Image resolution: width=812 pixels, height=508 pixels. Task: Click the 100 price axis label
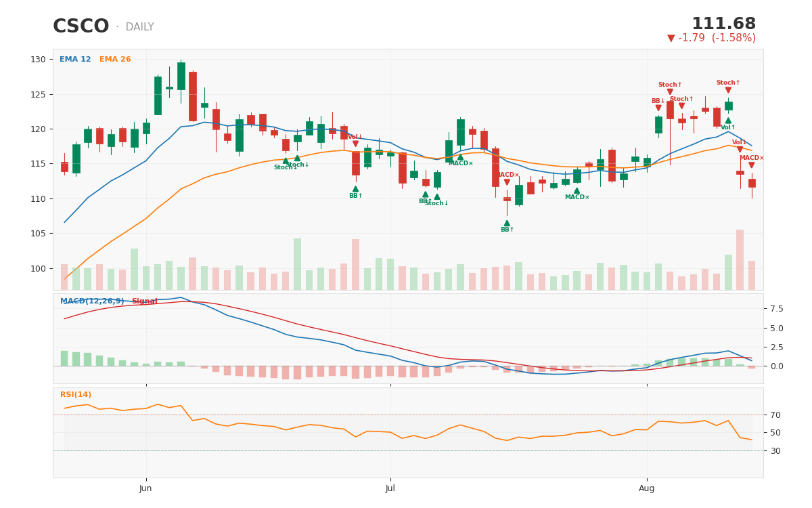(x=38, y=268)
